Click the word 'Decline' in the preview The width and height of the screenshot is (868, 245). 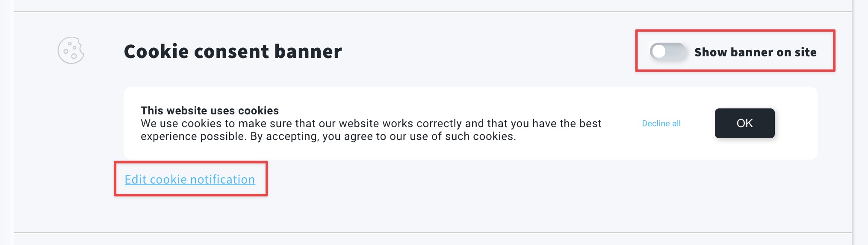click(655, 123)
